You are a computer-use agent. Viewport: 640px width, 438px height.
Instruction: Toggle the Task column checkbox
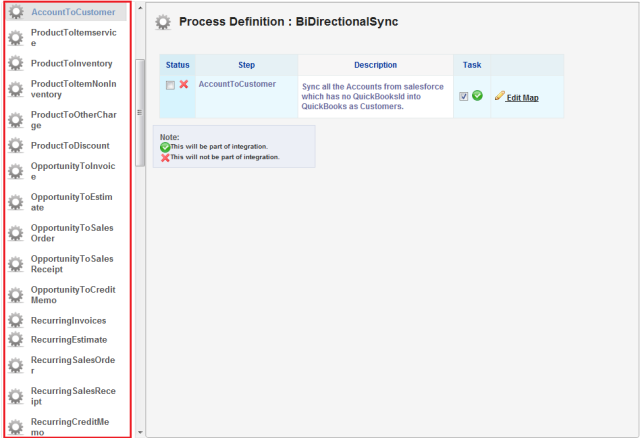coord(464,96)
